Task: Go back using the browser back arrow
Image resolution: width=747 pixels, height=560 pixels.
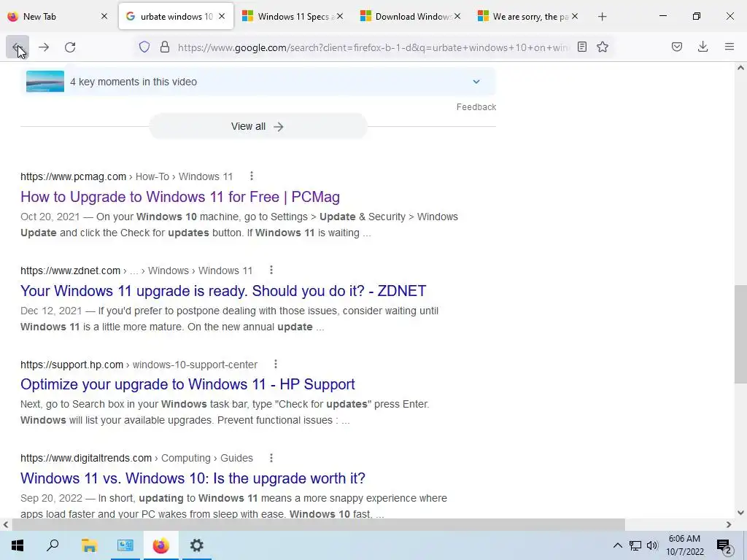Action: pyautogui.click(x=18, y=47)
